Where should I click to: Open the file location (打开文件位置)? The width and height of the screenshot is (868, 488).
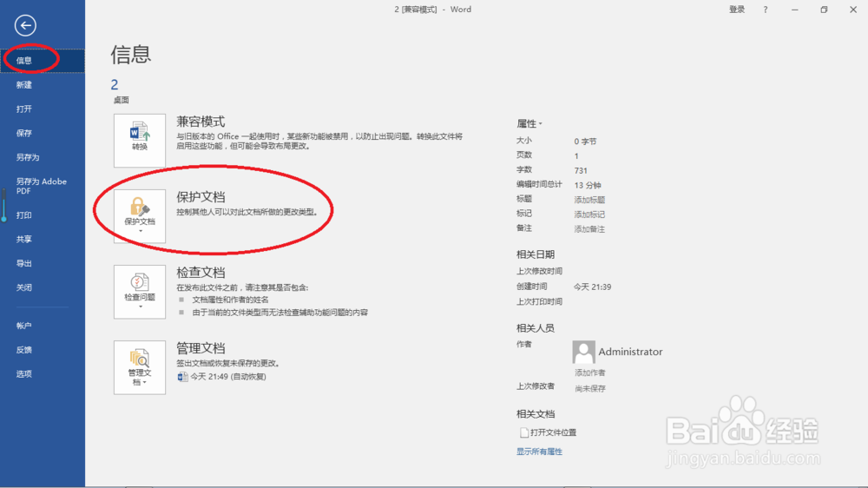pyautogui.click(x=548, y=432)
